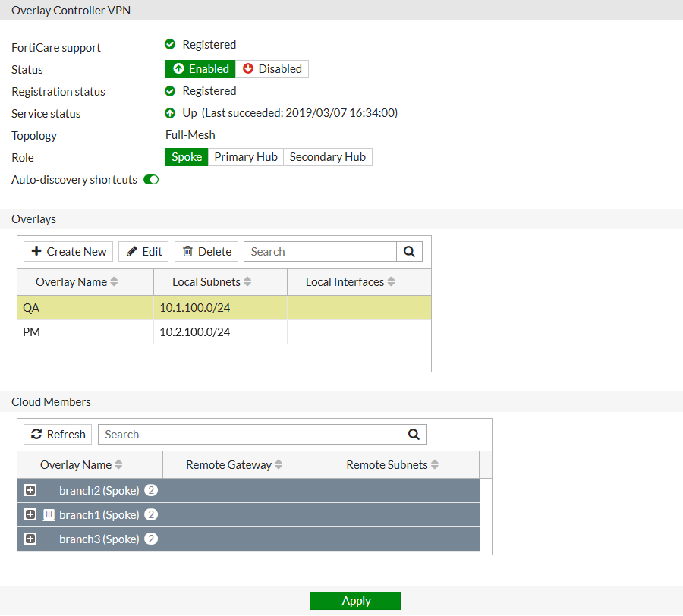
Task: Expand the branch1 (Spoke) entry
Action: point(30,514)
